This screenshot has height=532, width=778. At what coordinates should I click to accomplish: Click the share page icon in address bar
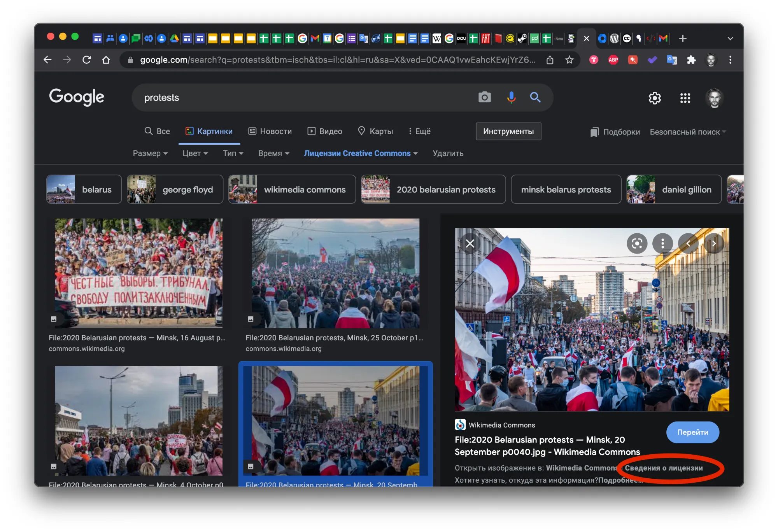[x=550, y=60]
